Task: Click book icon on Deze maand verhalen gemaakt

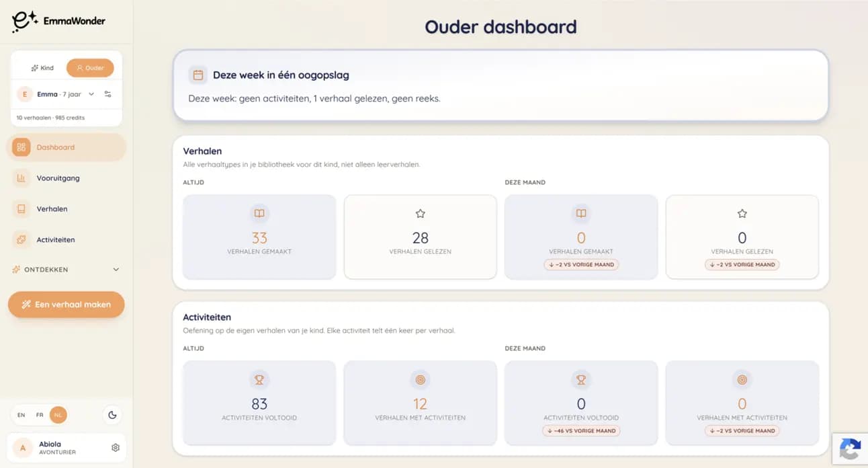Action: 581,214
